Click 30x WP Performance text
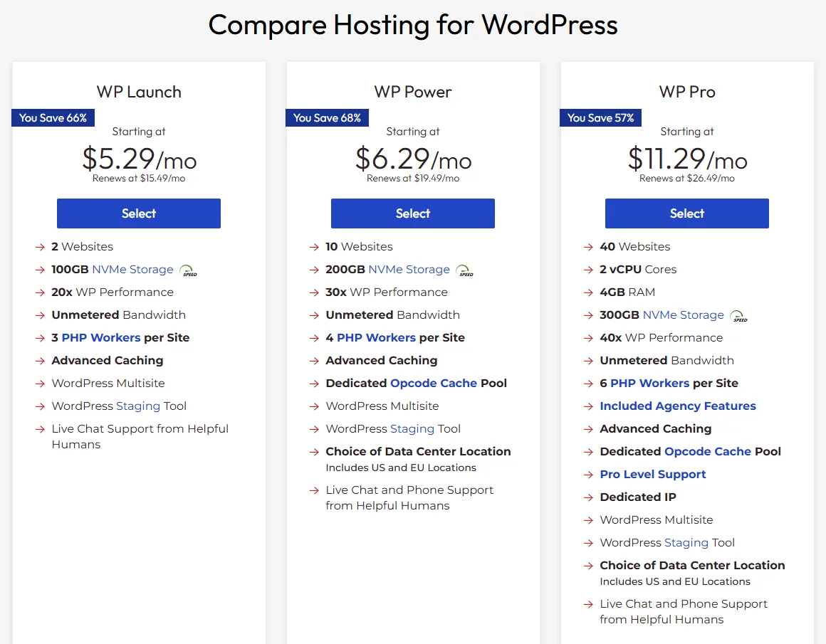This screenshot has height=644, width=826. coord(387,292)
